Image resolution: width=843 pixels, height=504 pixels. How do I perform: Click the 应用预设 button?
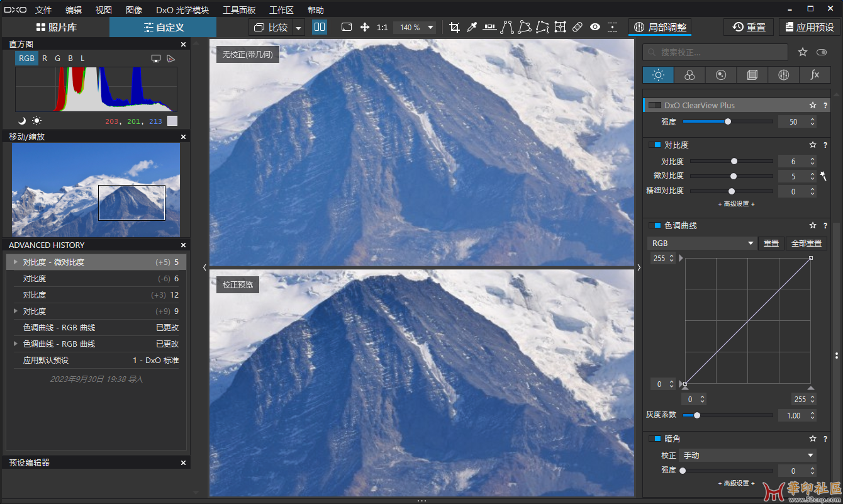tap(808, 28)
